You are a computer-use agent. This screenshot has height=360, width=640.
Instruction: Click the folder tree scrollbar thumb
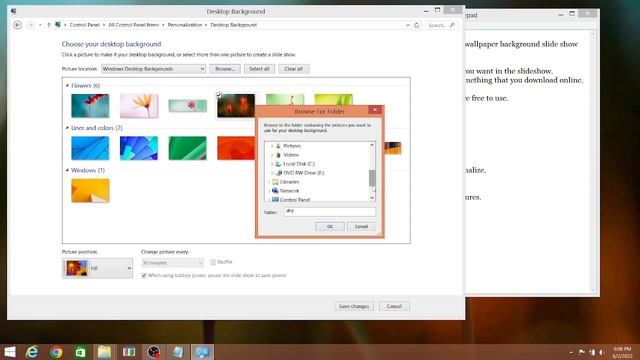[372, 178]
